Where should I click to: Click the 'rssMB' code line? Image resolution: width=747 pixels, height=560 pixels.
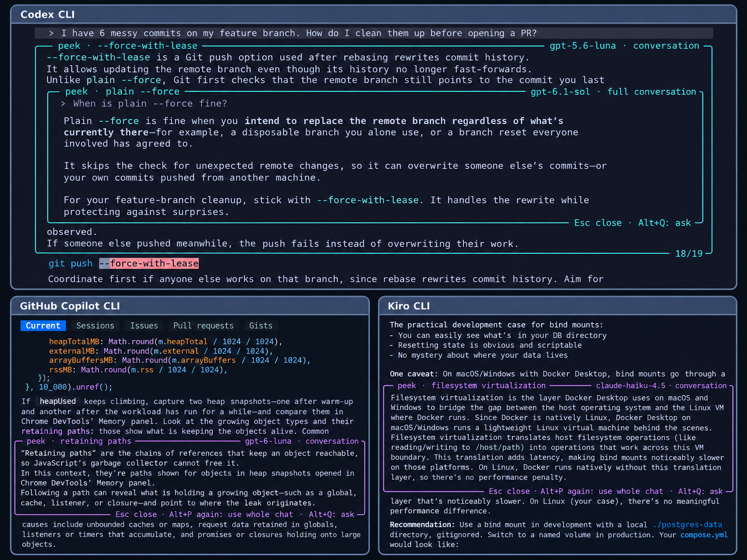point(138,370)
